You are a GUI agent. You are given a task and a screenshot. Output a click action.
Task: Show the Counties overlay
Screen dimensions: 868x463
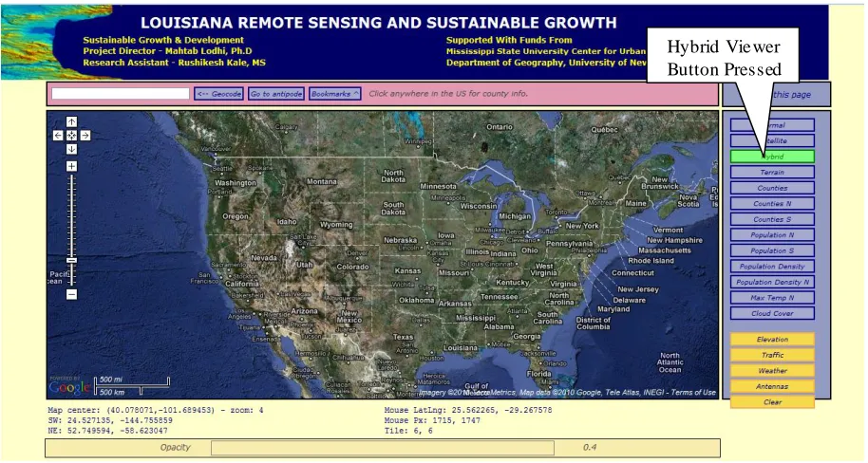click(772, 188)
